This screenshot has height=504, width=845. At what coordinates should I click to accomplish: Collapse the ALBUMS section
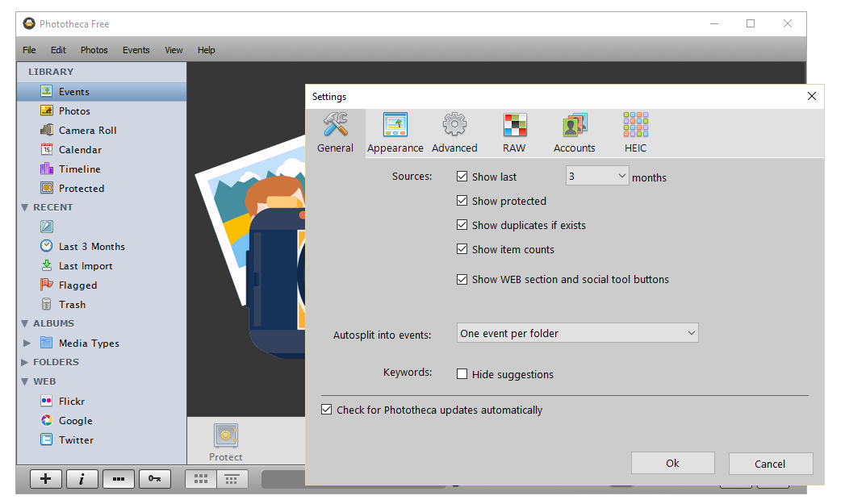coord(25,323)
